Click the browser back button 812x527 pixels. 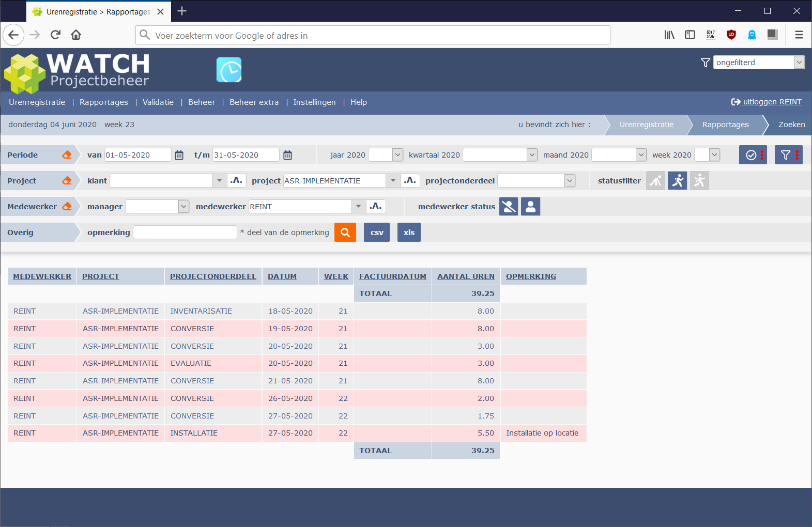(x=13, y=35)
